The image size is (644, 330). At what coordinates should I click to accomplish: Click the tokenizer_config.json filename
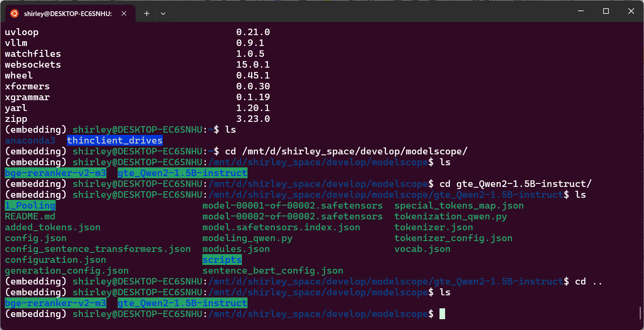click(453, 238)
